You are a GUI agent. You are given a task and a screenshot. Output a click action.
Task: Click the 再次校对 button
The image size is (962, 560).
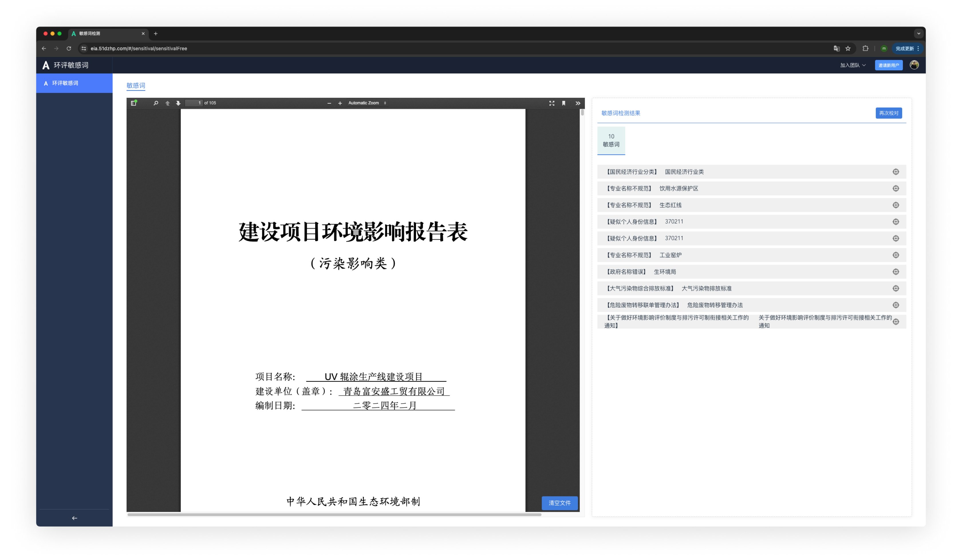point(889,113)
